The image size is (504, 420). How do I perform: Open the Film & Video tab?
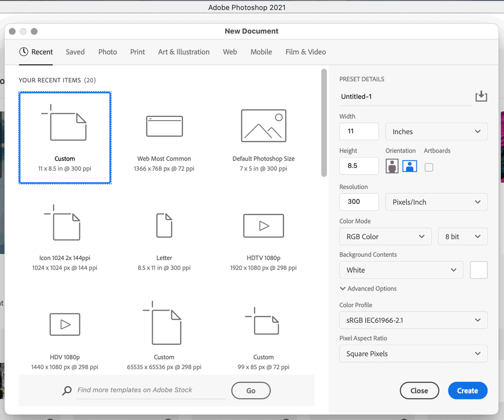point(306,52)
